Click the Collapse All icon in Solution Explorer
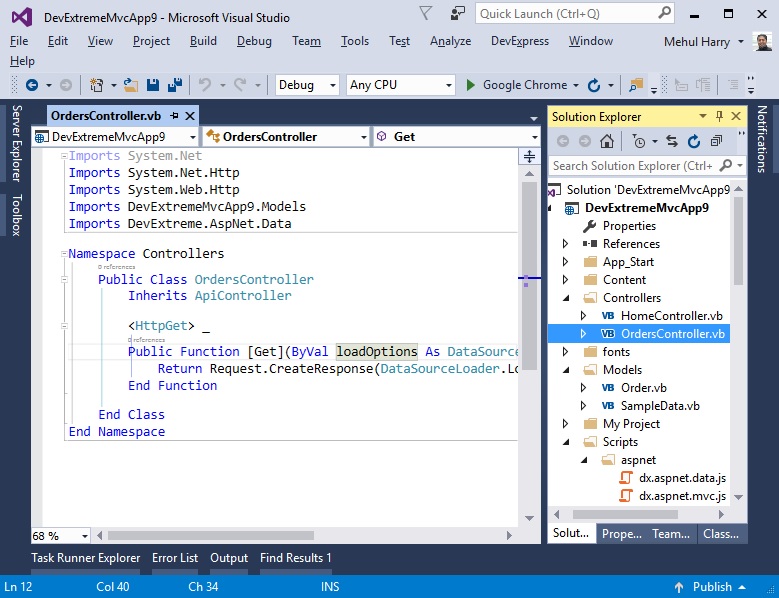This screenshot has height=598, width=779. [716, 142]
